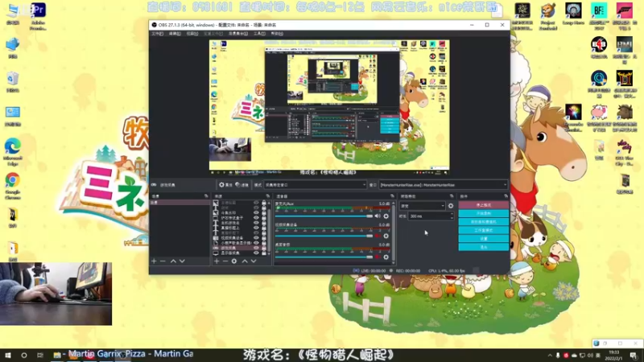Toggle visibility of the video capture device source
The width and height of the screenshot is (644, 362).
[x=256, y=237]
